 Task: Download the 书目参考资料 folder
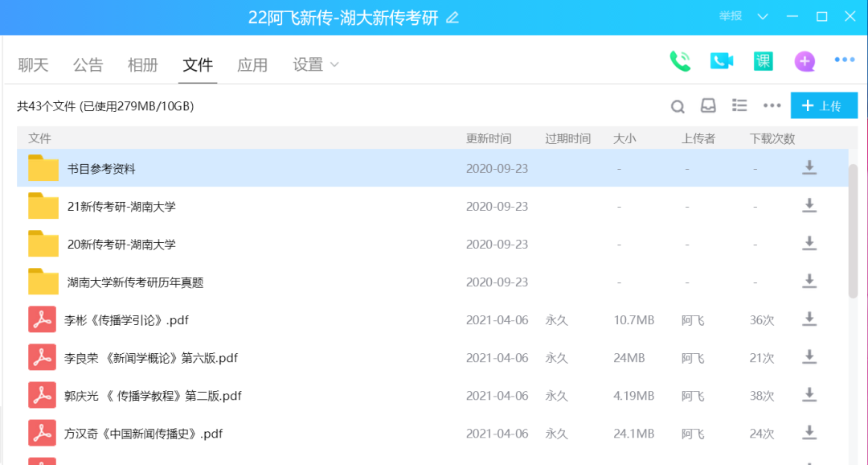pyautogui.click(x=809, y=168)
